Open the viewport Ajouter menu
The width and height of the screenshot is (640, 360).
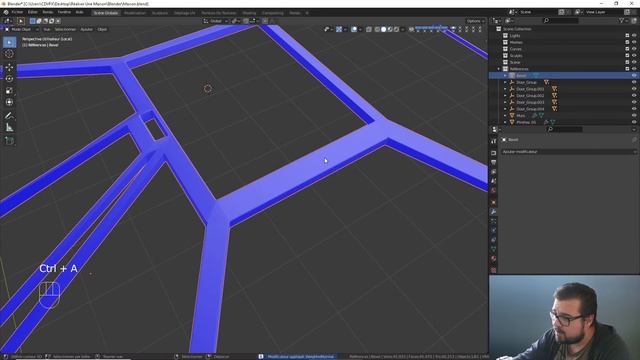coord(87,29)
